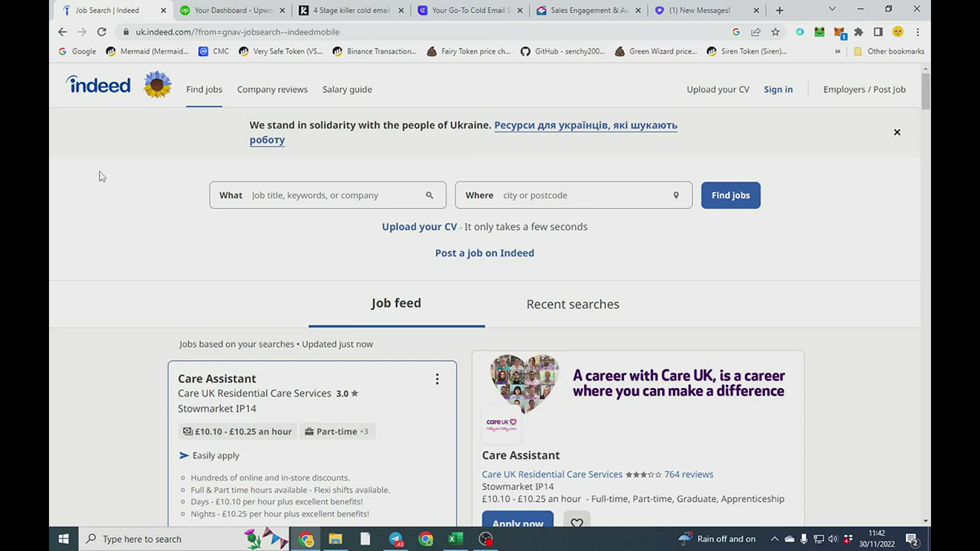Open the three-dot menu on the Care Assistant card
Screen dimensions: 980x551
point(437,379)
